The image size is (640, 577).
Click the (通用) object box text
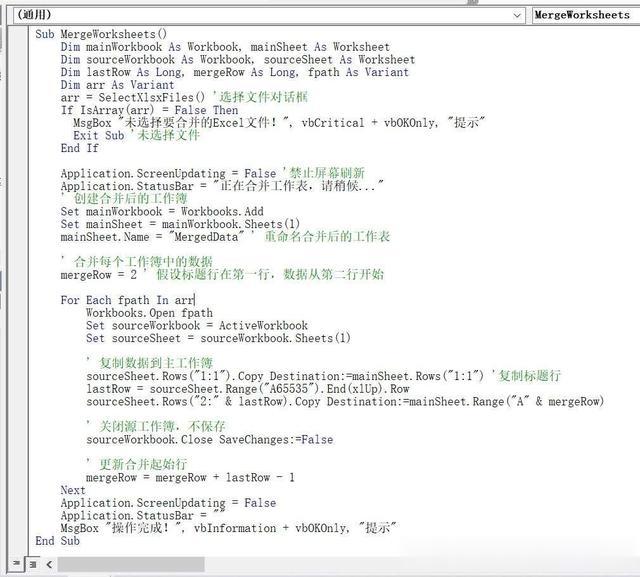34,15
